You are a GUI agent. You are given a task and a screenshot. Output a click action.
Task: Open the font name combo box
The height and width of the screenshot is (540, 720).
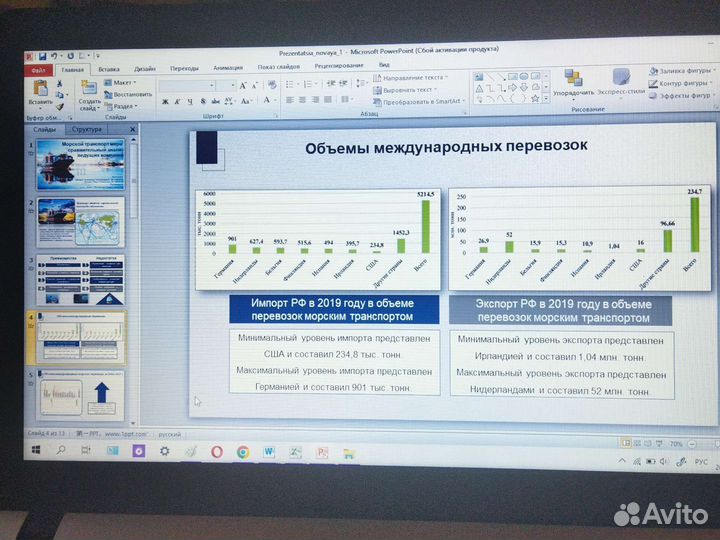point(187,86)
